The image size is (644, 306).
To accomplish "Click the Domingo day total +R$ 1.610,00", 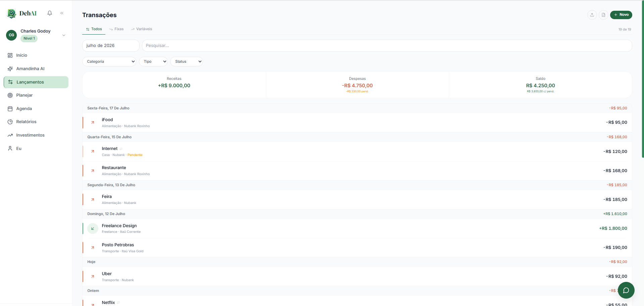I will (615, 214).
